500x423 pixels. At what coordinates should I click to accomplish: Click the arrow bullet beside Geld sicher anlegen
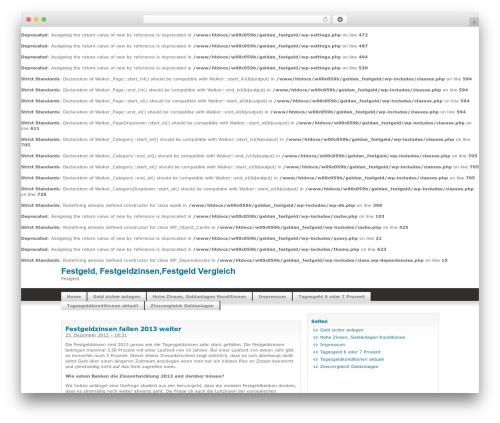(x=315, y=330)
